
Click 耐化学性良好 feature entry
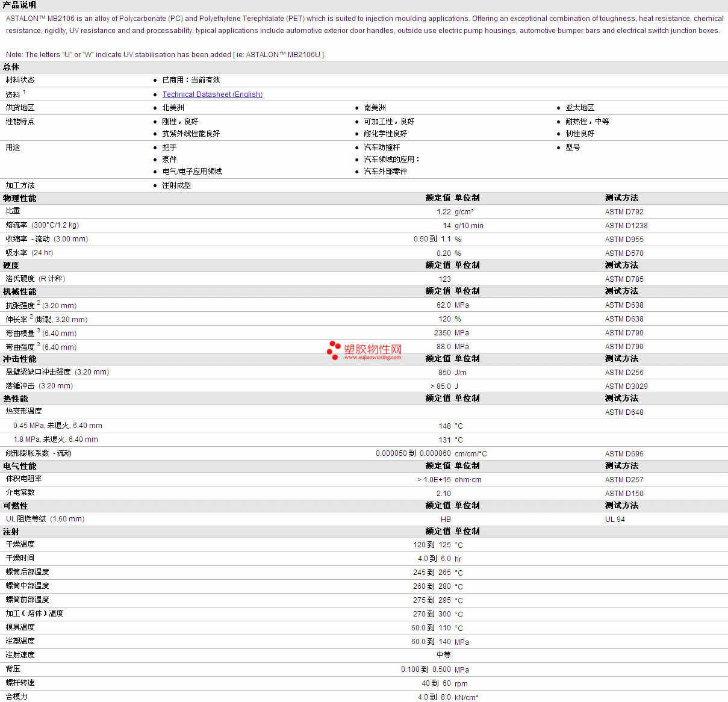pyautogui.click(x=385, y=134)
